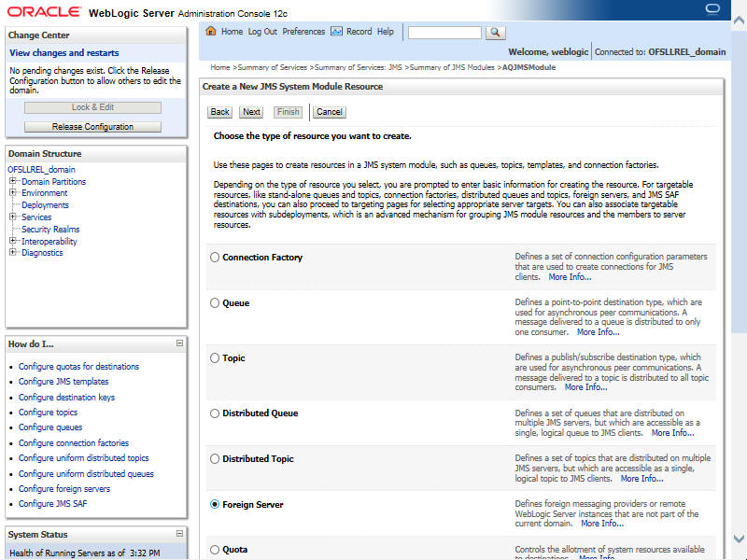Open Configure uniform distributed queues link

(x=86, y=474)
